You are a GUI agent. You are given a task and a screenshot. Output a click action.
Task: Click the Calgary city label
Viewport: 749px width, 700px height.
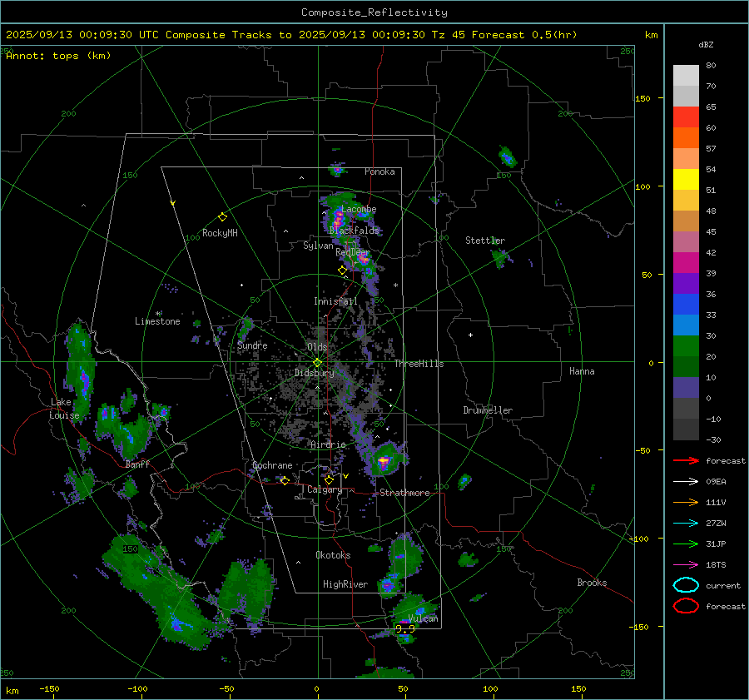pyautogui.click(x=325, y=489)
